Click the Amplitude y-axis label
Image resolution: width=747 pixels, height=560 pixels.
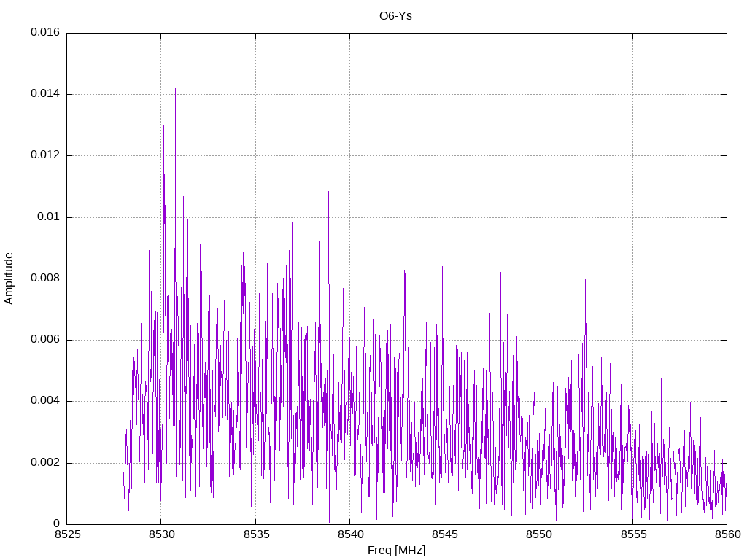[9, 278]
